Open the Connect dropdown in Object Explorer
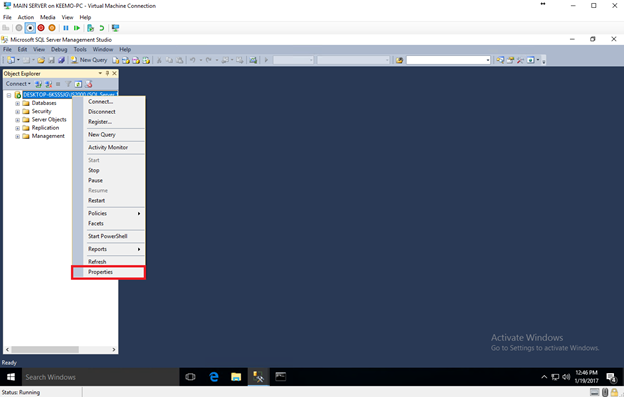The width and height of the screenshot is (624, 397). click(18, 84)
